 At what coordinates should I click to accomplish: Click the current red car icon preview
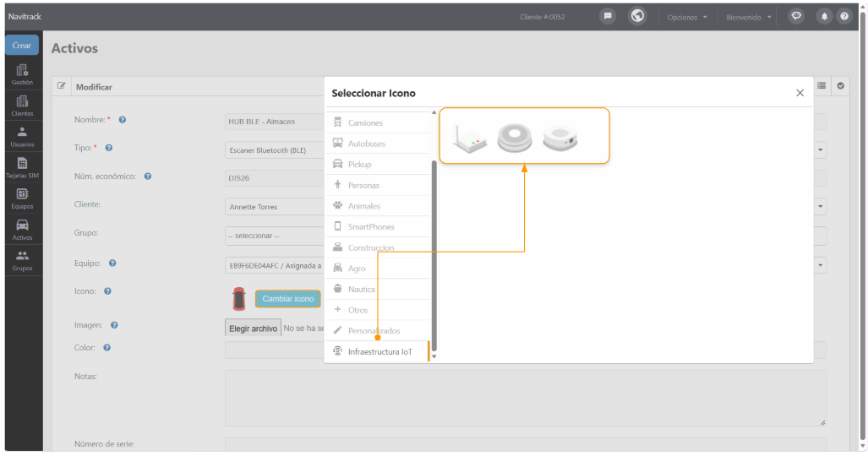238,299
